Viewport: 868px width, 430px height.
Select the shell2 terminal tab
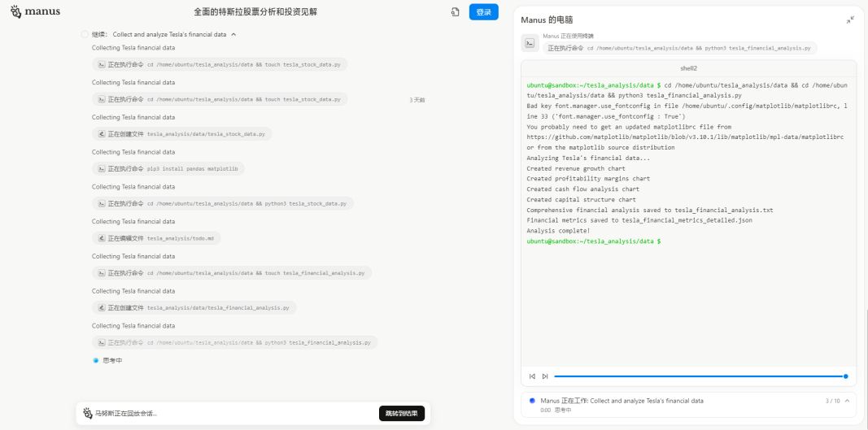(x=689, y=68)
